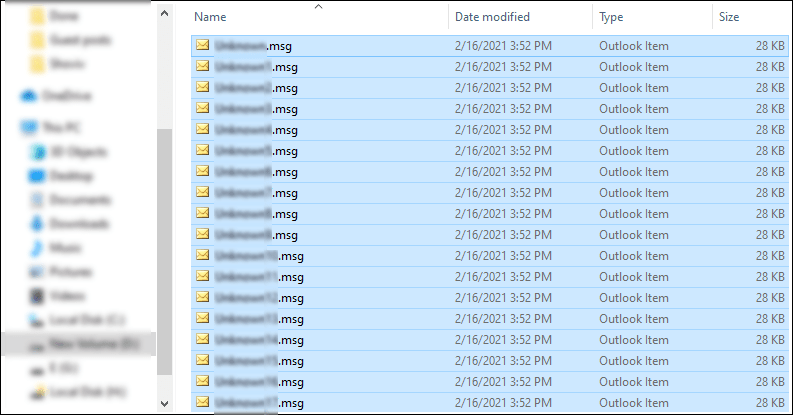Sort files by the Name column header
The height and width of the screenshot is (415, 793).
(x=210, y=17)
